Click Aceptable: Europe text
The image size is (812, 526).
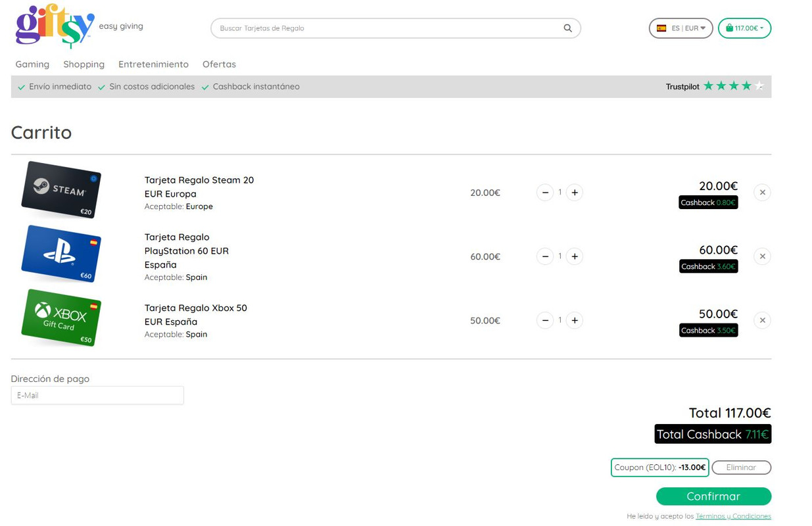tap(179, 206)
